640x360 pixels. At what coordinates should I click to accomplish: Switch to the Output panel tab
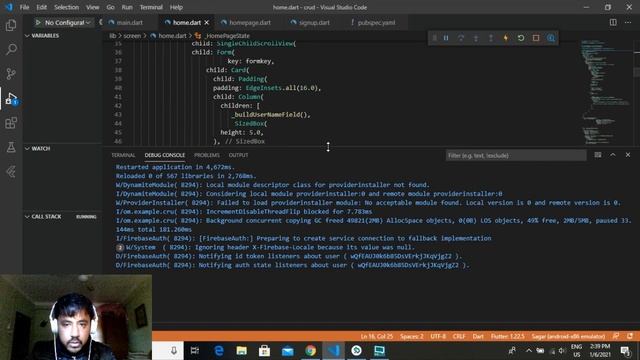coord(238,155)
